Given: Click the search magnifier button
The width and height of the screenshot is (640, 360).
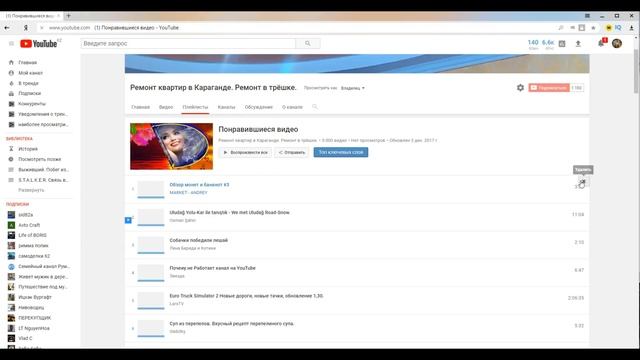Looking at the screenshot, I should (x=308, y=43).
